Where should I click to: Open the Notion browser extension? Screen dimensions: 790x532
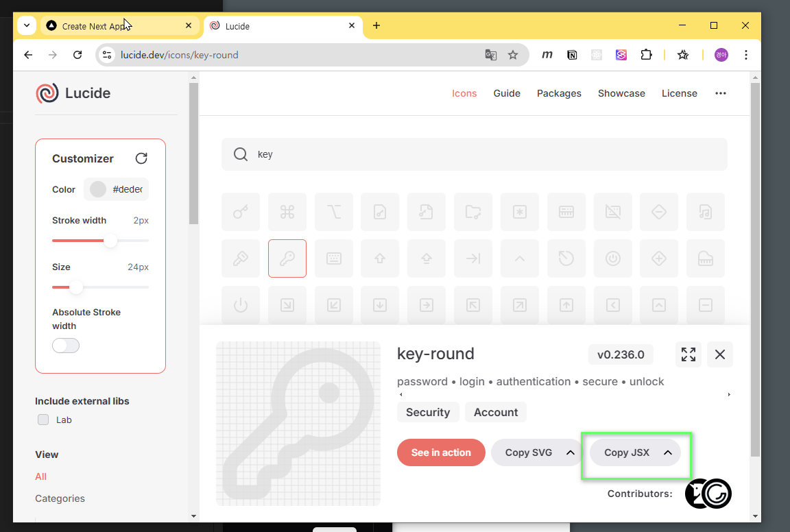pos(572,55)
